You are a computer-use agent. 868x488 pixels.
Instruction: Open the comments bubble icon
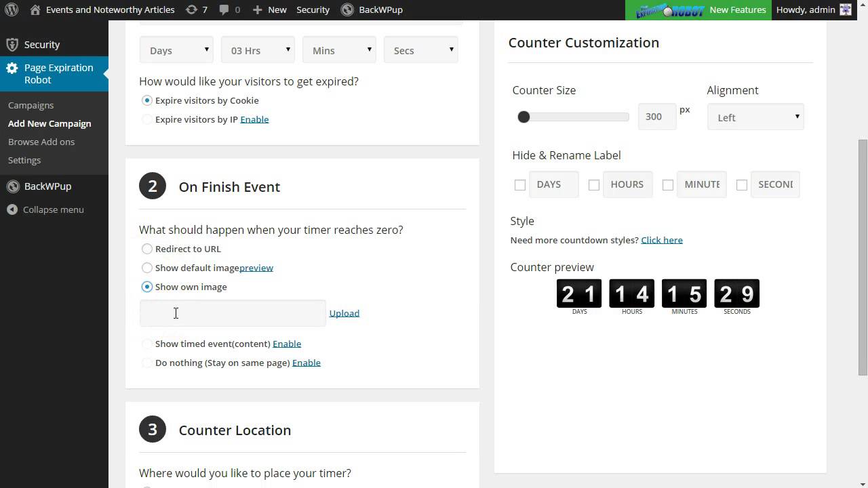tap(224, 9)
